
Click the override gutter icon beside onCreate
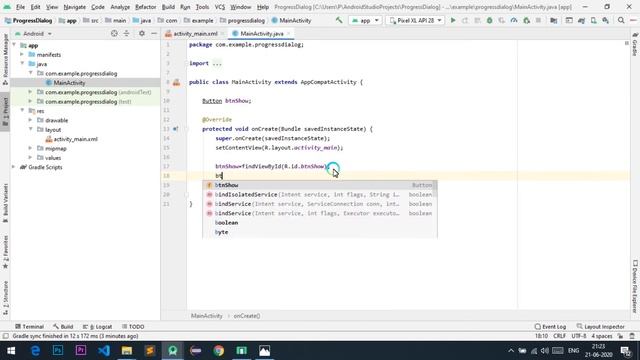pos(175,129)
